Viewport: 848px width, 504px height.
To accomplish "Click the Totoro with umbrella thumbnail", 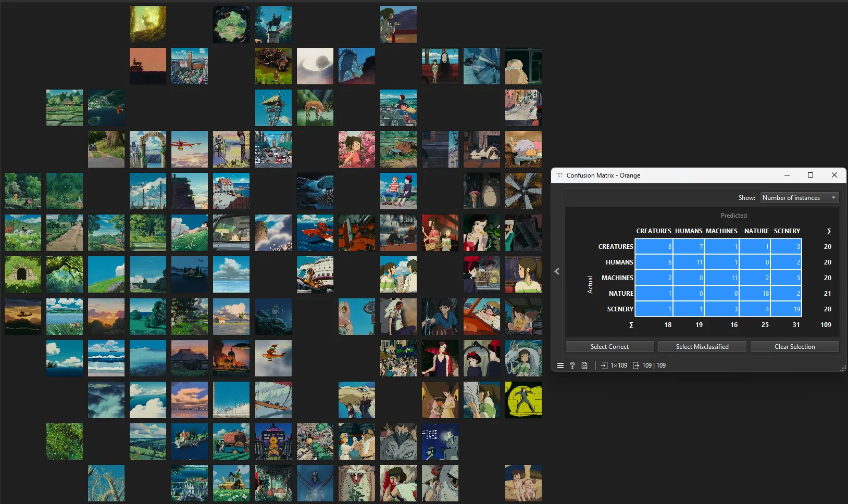I will pyautogui.click(x=482, y=191).
